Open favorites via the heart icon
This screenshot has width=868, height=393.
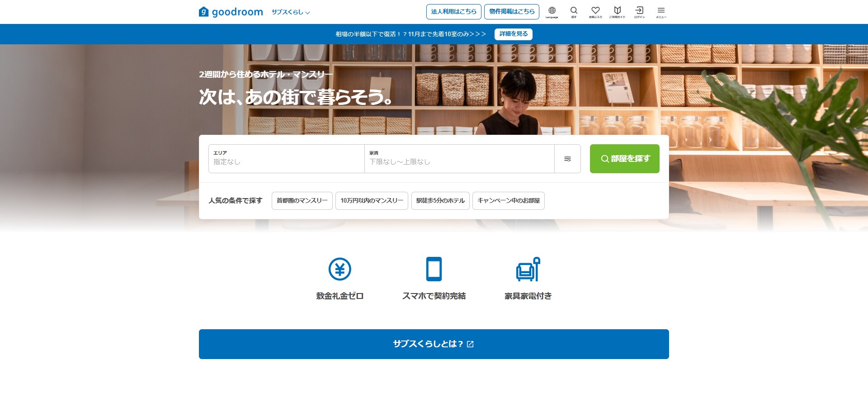click(595, 12)
